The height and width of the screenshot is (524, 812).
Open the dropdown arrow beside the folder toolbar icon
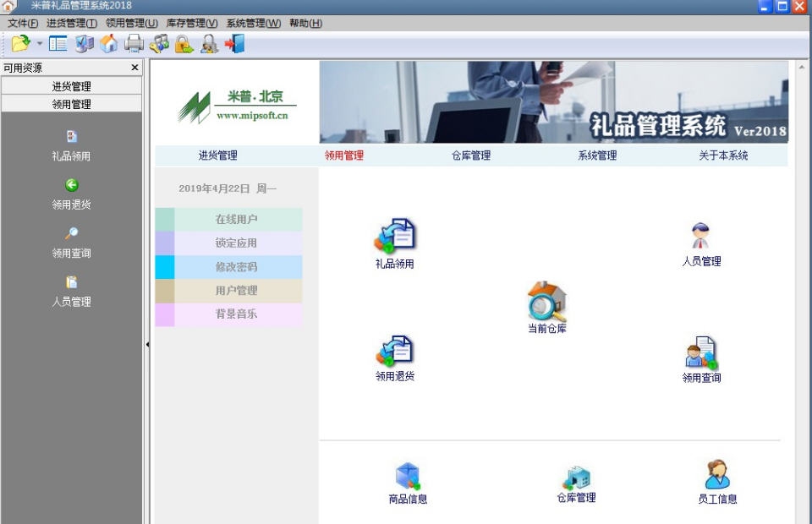(x=38, y=43)
